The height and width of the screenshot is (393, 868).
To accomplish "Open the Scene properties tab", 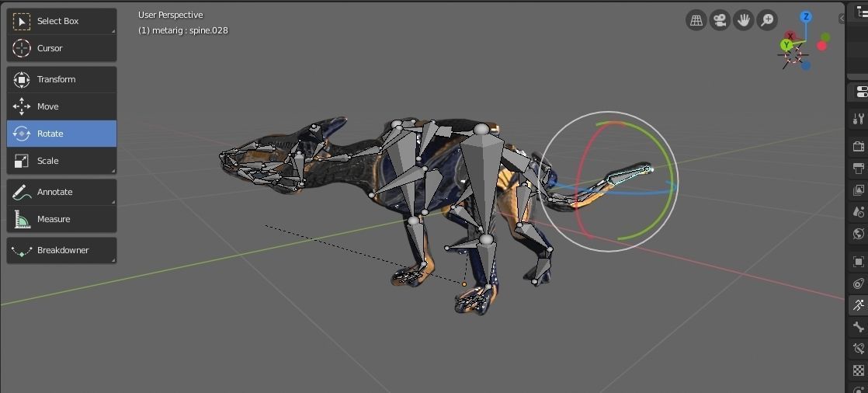I will pos(859,211).
